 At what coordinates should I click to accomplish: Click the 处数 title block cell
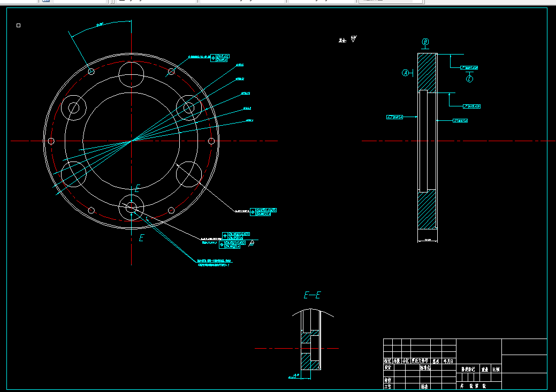point(397,361)
